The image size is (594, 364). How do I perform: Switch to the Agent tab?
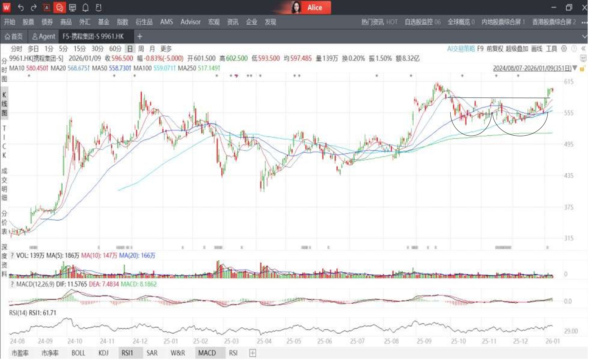44,37
